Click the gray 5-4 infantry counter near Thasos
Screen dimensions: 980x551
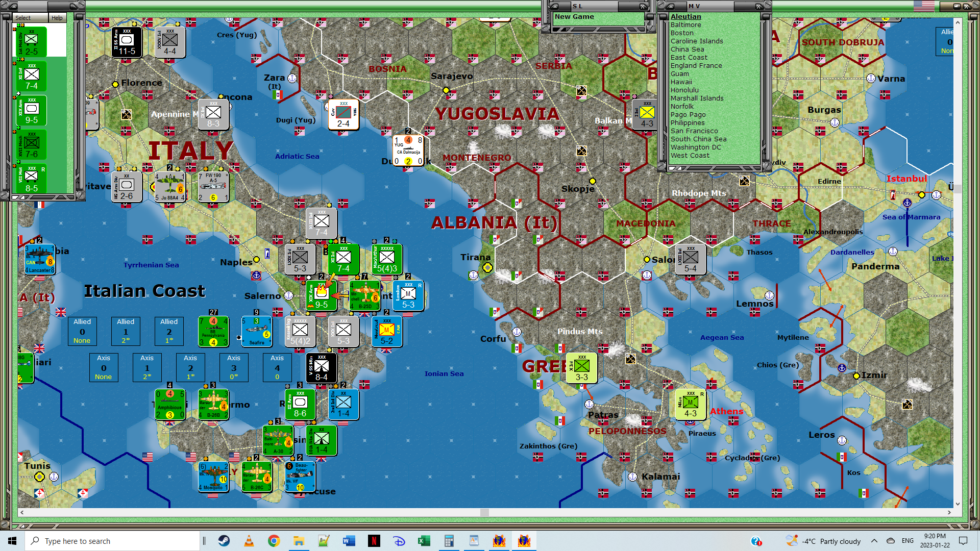pyautogui.click(x=691, y=259)
